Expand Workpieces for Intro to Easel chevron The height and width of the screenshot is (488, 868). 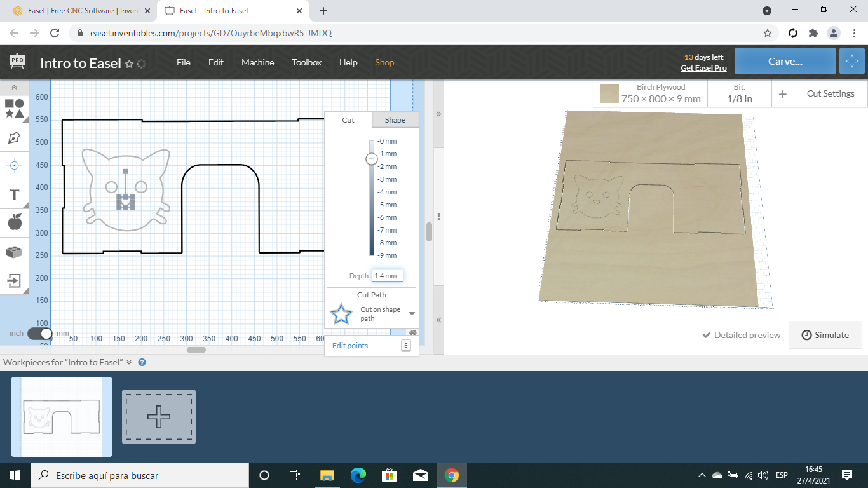tap(129, 362)
